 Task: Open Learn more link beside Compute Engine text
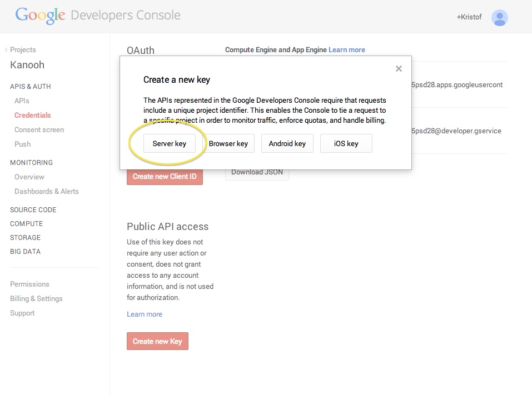(347, 50)
